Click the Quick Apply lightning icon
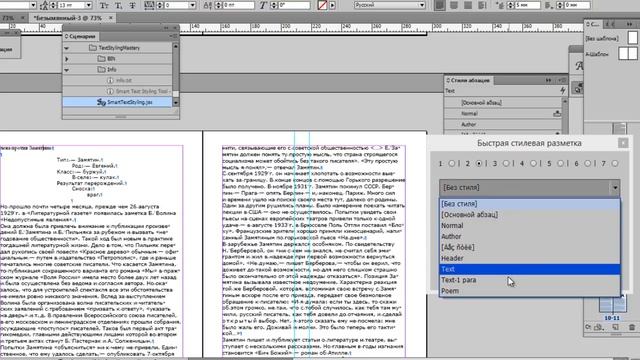The width and height of the screenshot is (640, 360). [562, 90]
